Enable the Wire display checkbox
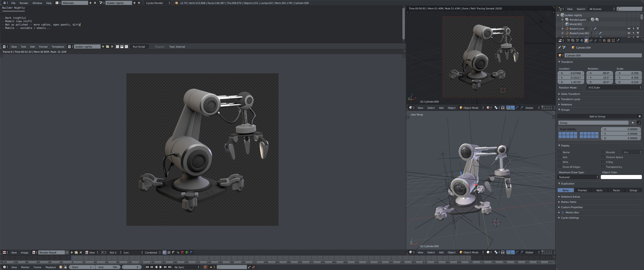 pos(560,162)
